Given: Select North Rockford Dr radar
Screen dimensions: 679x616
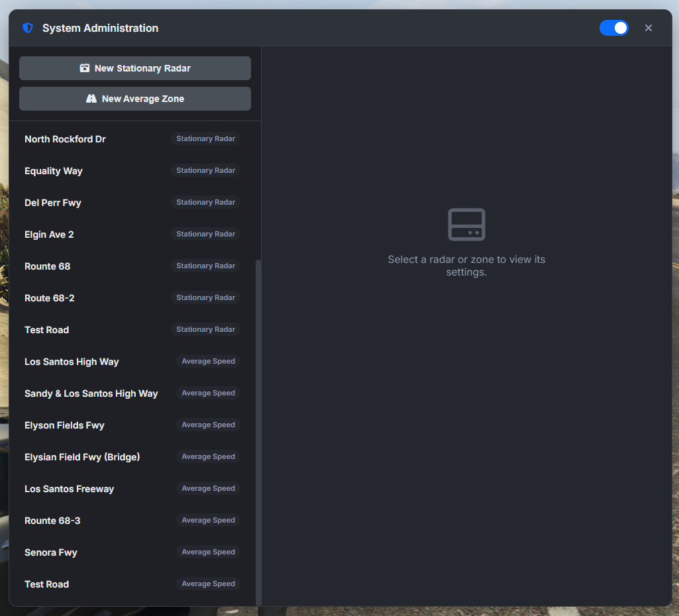Looking at the screenshot, I should click(132, 139).
